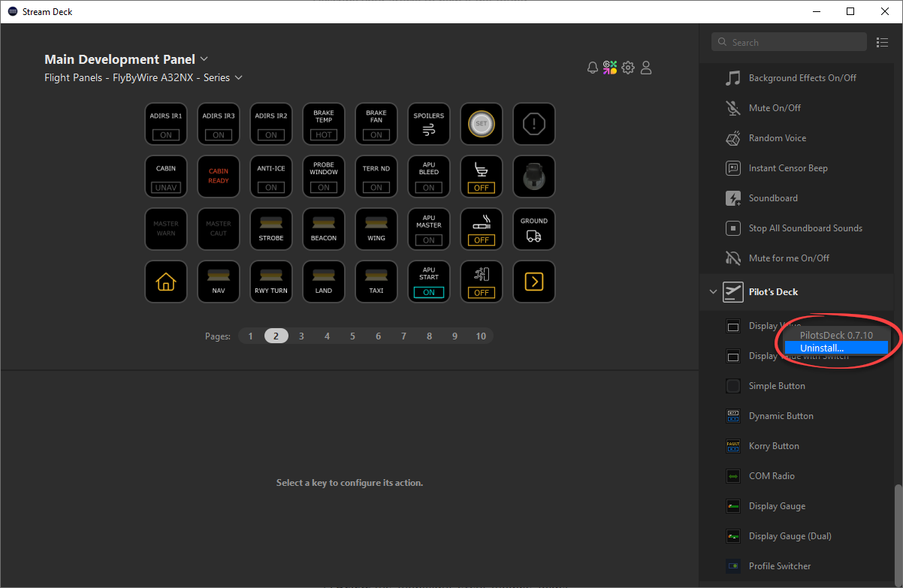The height and width of the screenshot is (588, 903).
Task: Select the warning exclamation octagon key
Action: (534, 124)
